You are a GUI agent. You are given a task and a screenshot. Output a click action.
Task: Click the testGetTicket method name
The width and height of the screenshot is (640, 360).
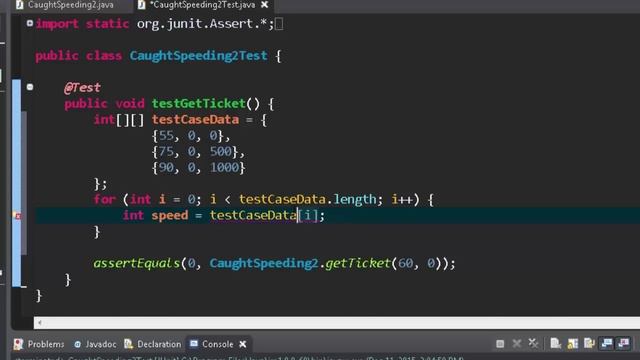point(199,104)
